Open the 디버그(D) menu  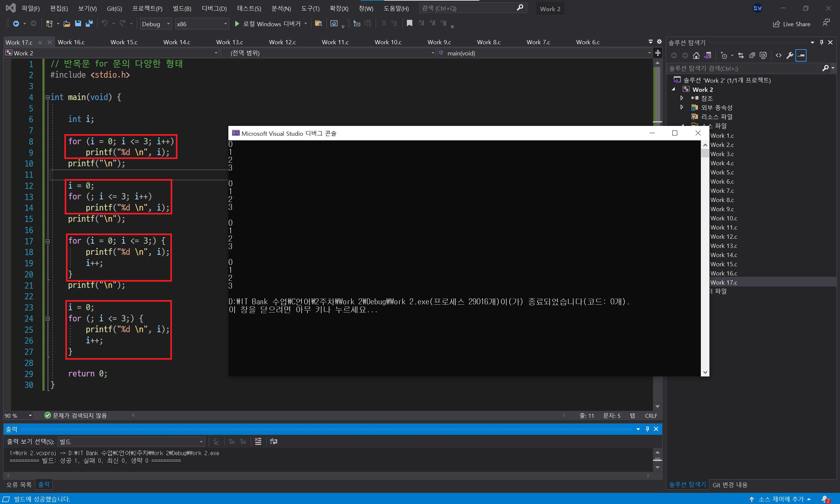coord(214,8)
